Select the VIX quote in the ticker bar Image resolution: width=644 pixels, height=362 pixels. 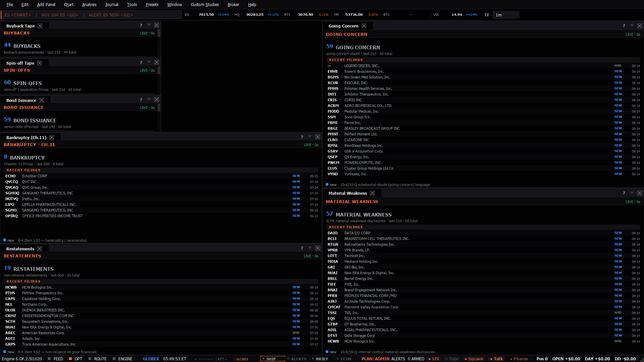click(x=455, y=15)
